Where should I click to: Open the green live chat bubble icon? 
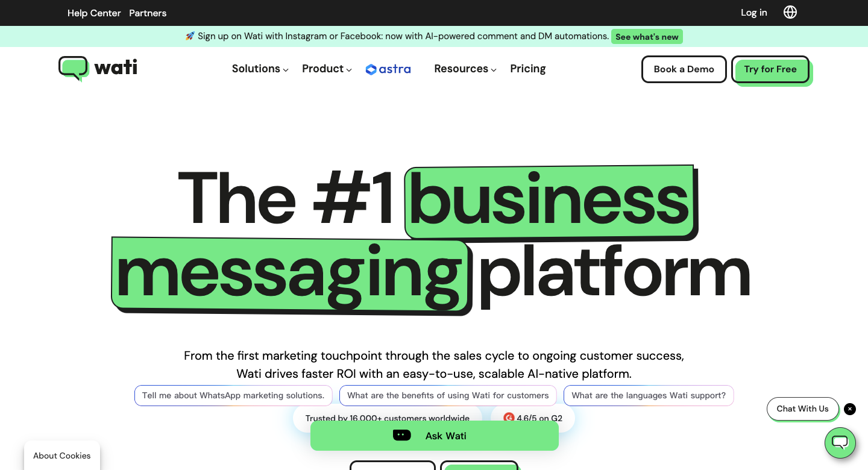tap(840, 443)
